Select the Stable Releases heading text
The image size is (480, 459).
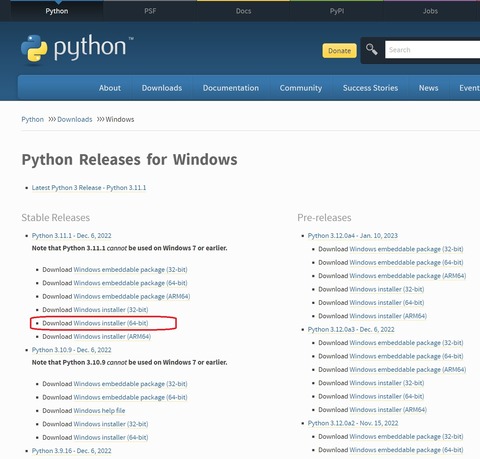56,218
